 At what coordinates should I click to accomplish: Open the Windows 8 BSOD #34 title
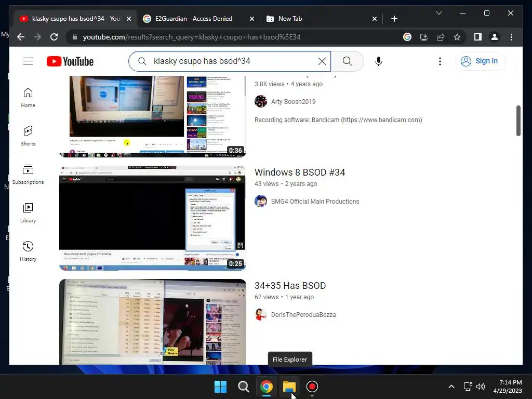(x=300, y=172)
